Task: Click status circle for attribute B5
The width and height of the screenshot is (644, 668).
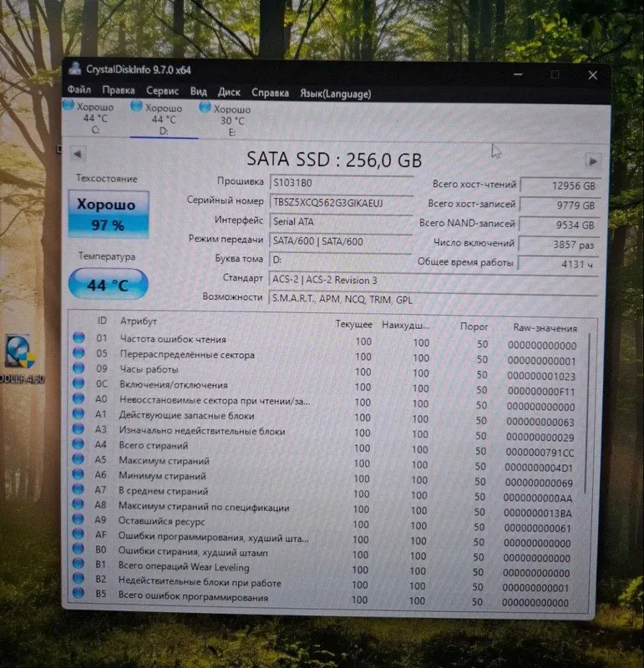Action: 79,593
